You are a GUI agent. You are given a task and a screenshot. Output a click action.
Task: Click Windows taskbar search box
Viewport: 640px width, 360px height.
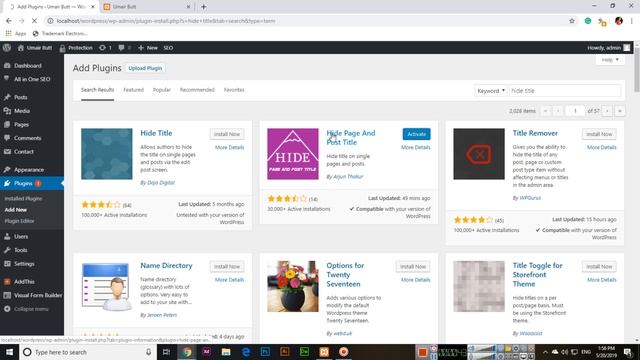[88, 352]
